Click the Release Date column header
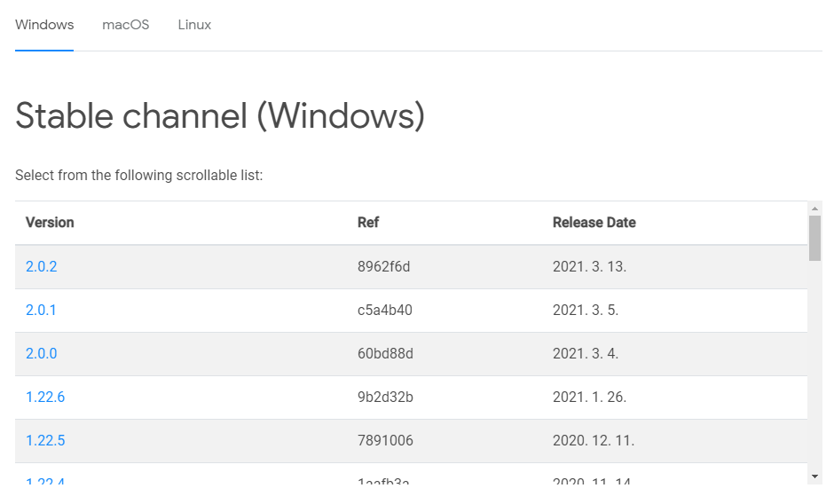The height and width of the screenshot is (504, 834). click(594, 223)
